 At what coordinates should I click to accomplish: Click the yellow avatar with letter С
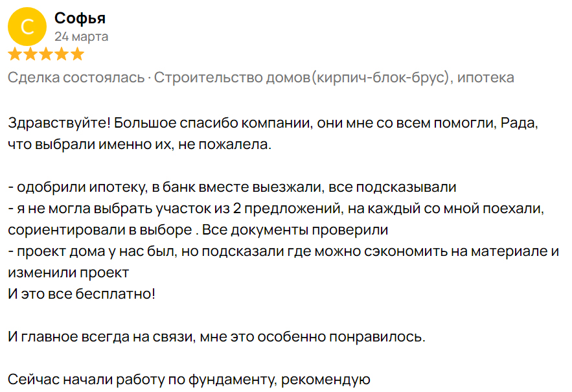click(27, 27)
